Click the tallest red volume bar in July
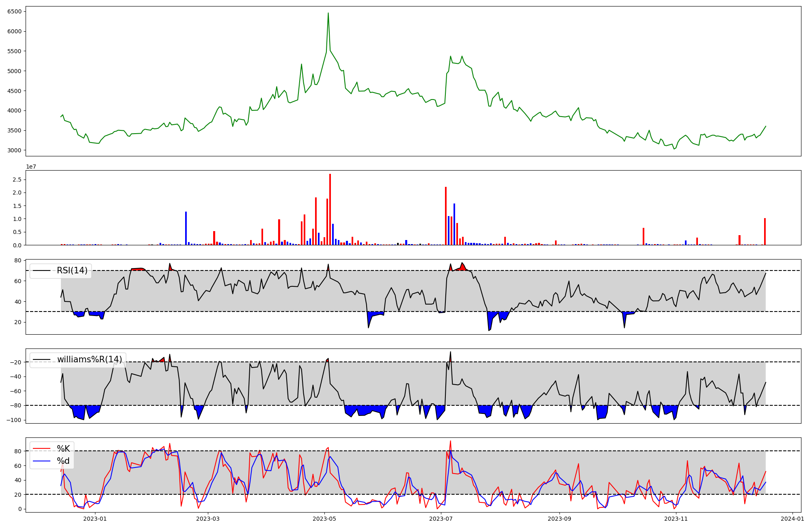The width and height of the screenshot is (812, 528). [446, 216]
